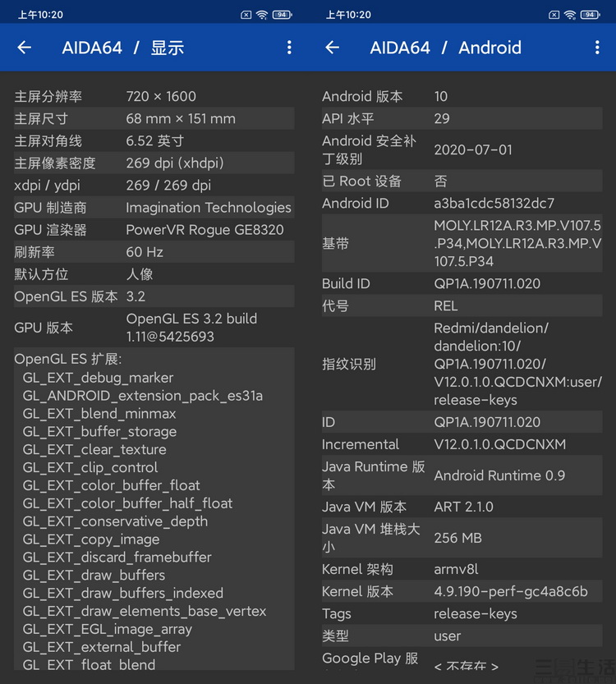Tap Android Runtime 0.9 value
This screenshot has height=684, width=616.
coord(499,475)
